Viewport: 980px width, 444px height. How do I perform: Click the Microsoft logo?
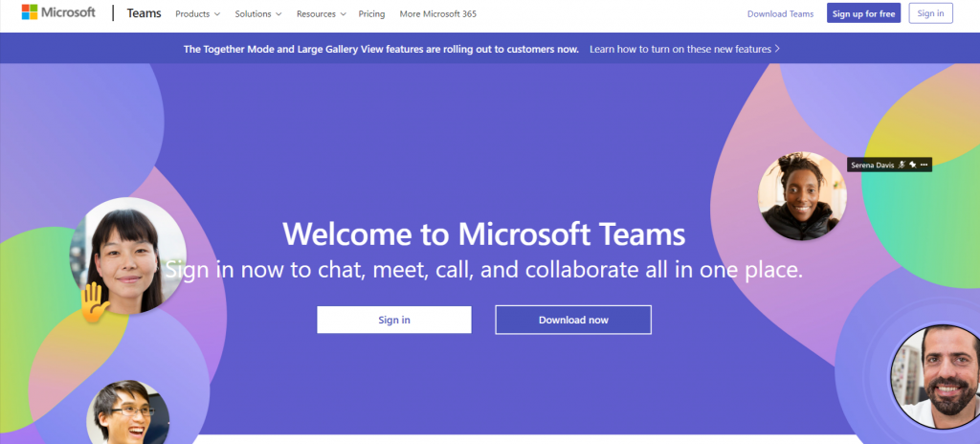(x=58, y=12)
